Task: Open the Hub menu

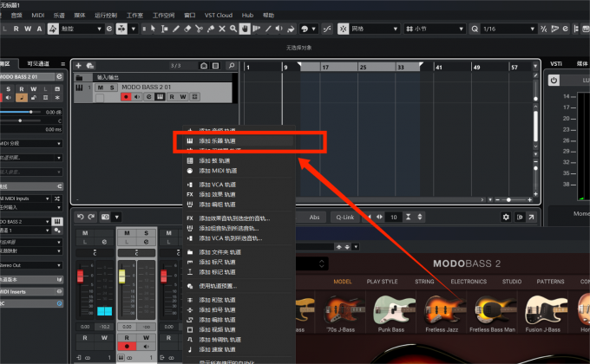Action: (247, 15)
